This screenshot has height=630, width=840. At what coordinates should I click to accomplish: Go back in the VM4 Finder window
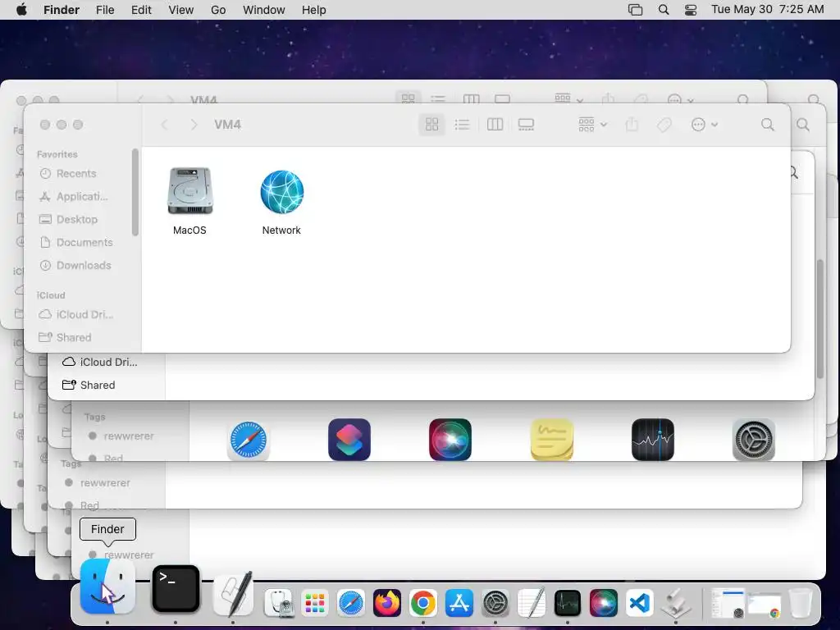(164, 125)
